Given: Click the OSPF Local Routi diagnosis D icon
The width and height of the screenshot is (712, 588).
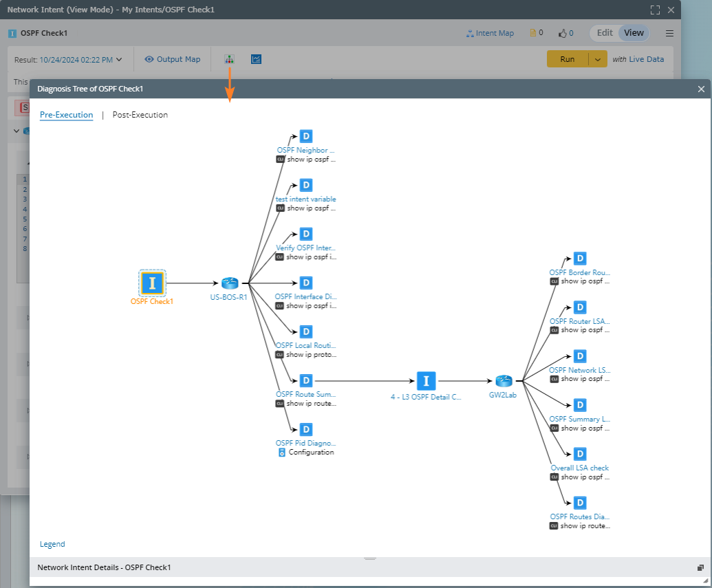Looking at the screenshot, I should pyautogui.click(x=306, y=332).
